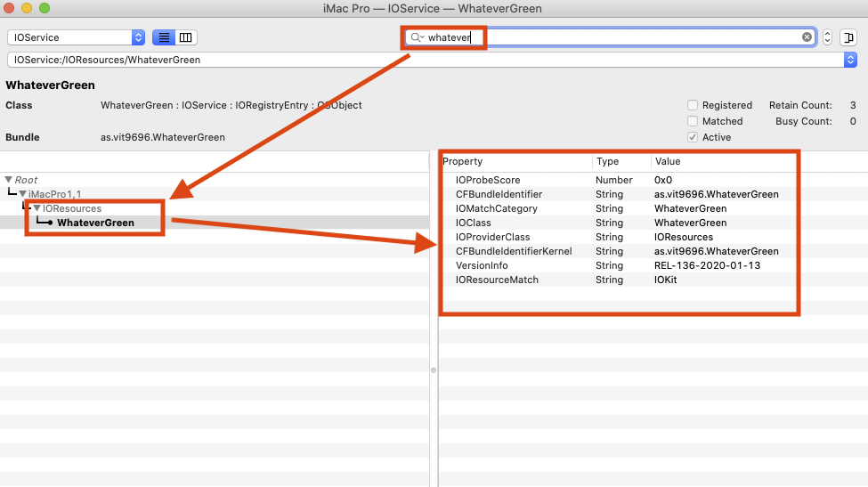Switch to hierarchical list view icon

[164, 37]
